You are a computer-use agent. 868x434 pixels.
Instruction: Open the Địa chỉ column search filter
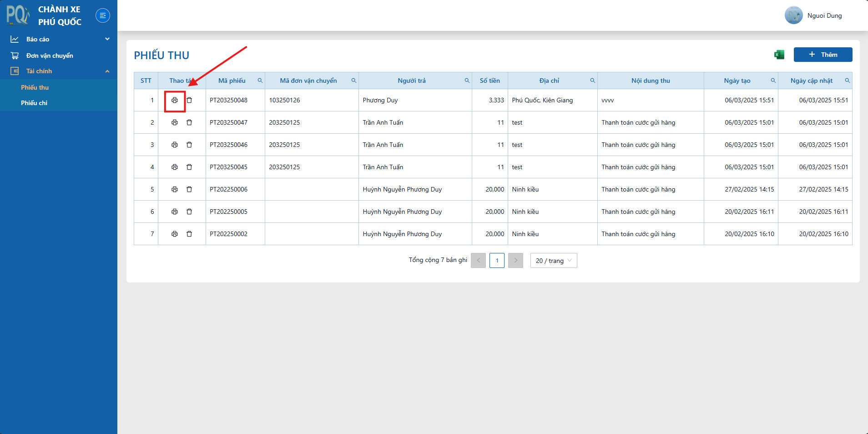[x=592, y=81]
